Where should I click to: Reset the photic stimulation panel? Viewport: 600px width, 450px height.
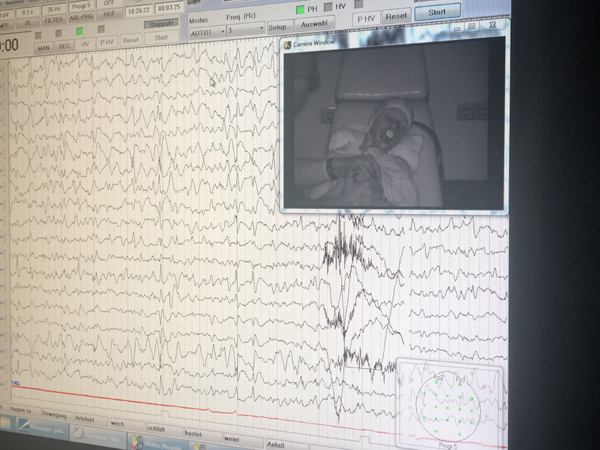click(x=396, y=16)
